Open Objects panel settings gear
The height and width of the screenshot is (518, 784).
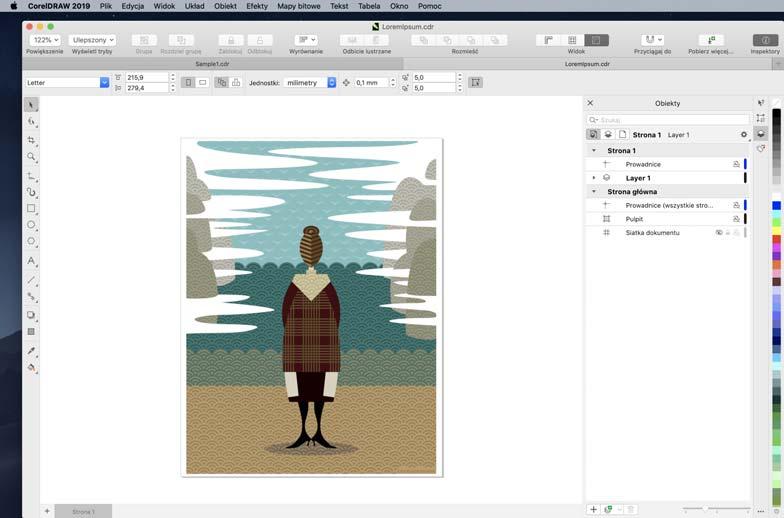744,134
